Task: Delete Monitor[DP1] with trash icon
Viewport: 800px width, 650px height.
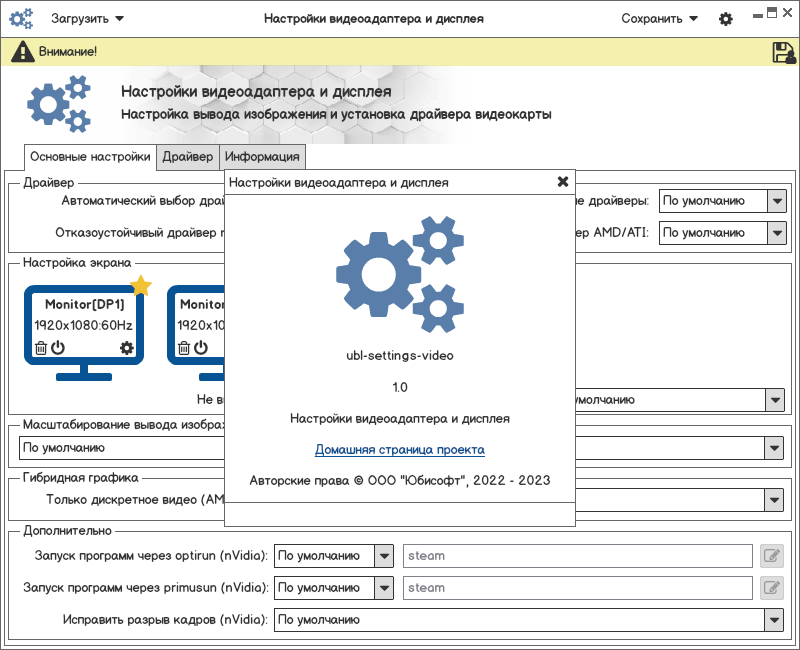Action: (41, 348)
